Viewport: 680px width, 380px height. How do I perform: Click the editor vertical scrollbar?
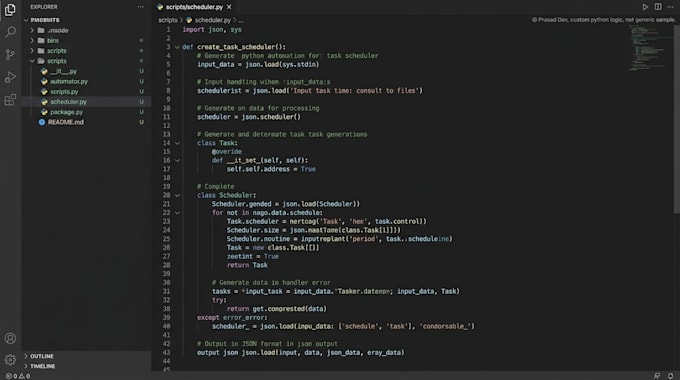pos(677,119)
